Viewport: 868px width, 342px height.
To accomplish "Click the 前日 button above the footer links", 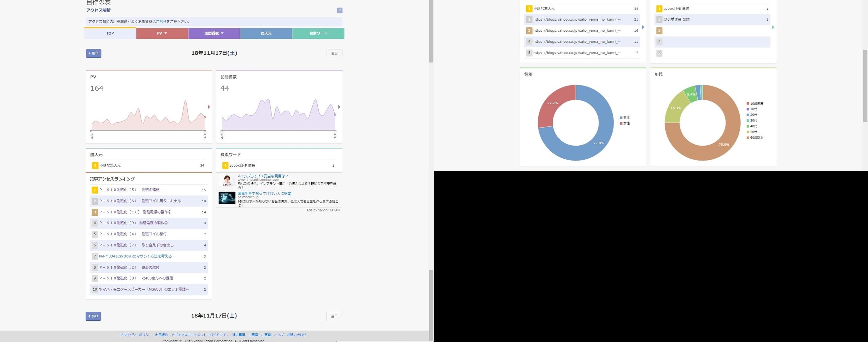I will coord(93,316).
